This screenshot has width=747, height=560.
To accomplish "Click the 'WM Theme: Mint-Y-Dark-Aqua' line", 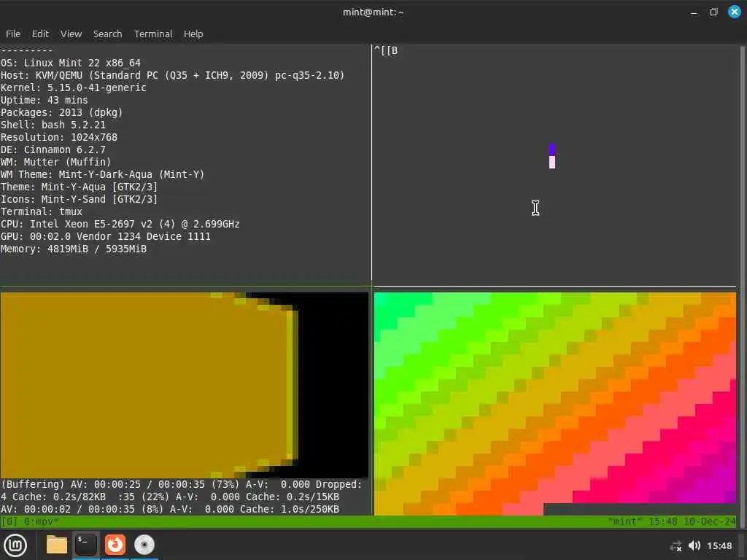I will tap(102, 174).
